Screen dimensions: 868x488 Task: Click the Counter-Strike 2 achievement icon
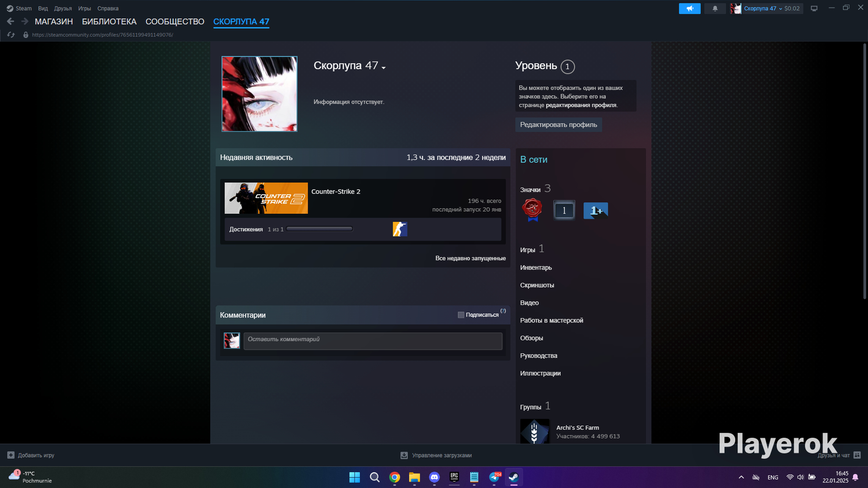click(x=400, y=229)
